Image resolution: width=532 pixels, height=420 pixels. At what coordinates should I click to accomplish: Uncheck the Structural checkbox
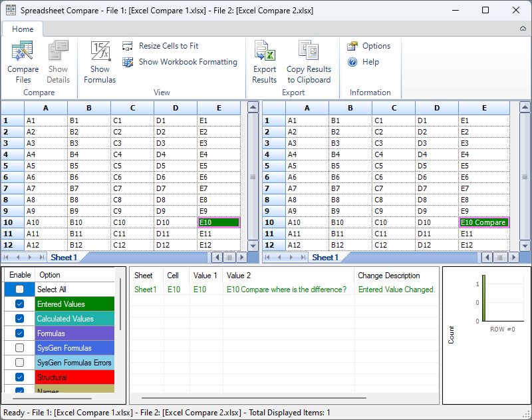click(x=20, y=377)
